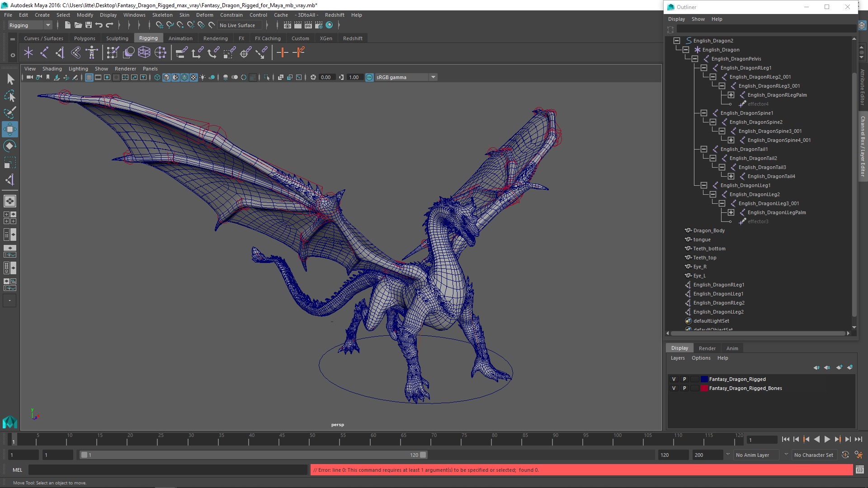The height and width of the screenshot is (488, 868).
Task: Open the Rigging menu set dropdown
Action: click(x=30, y=25)
